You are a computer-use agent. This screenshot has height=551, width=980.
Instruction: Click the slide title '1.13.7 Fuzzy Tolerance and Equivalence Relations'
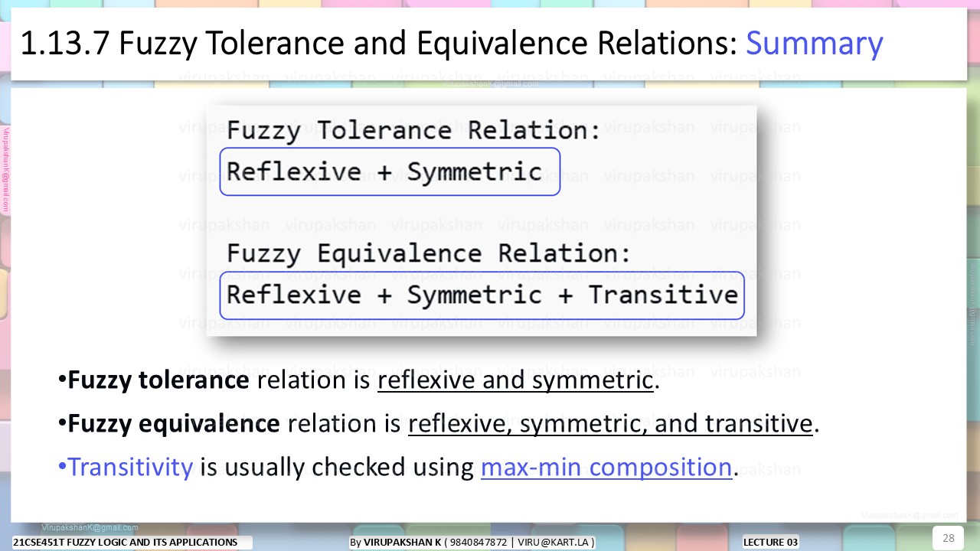point(378,44)
